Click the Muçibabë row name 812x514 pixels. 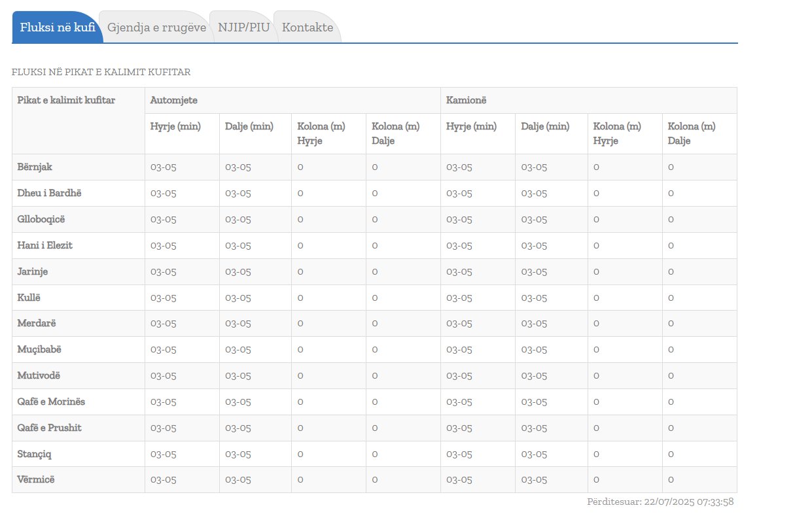[39, 349]
